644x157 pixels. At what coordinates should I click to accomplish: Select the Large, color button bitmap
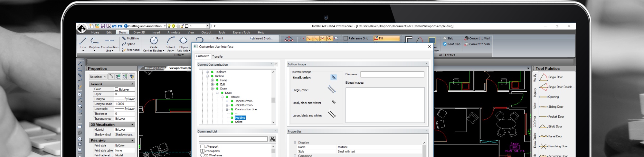[x=332, y=89]
